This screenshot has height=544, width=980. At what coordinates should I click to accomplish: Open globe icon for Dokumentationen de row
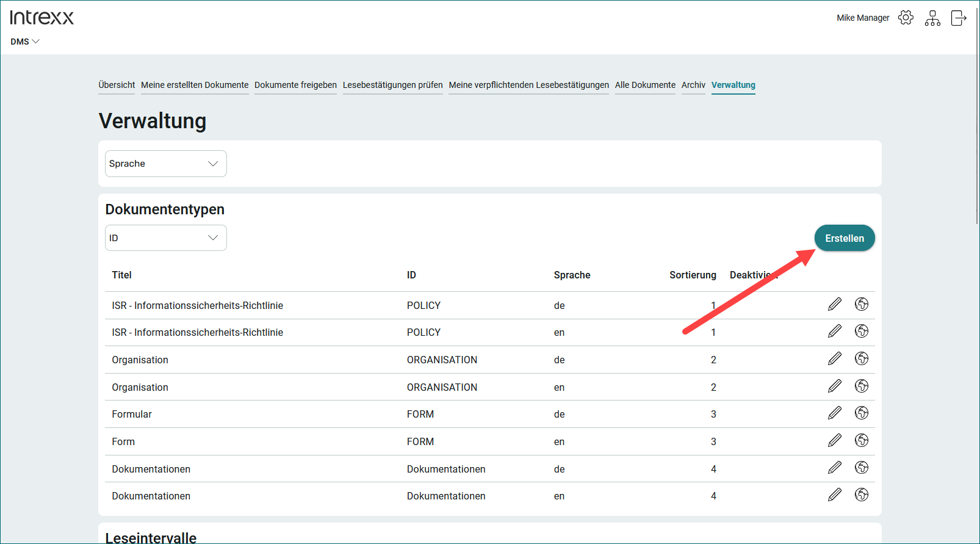(862, 468)
